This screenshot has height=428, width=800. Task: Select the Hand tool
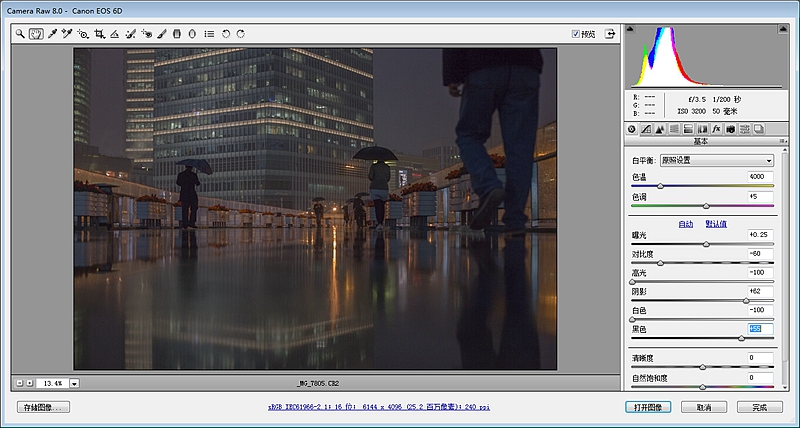pyautogui.click(x=36, y=34)
